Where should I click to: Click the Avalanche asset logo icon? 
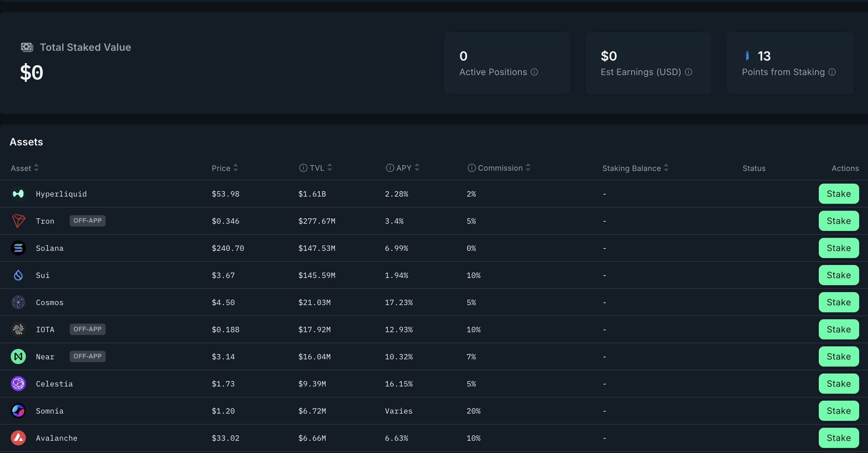(x=18, y=438)
